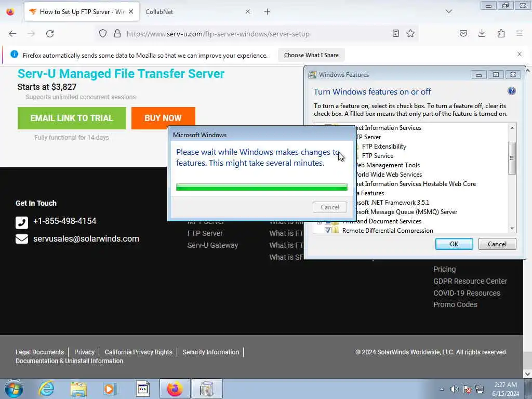Close the CollabNet tab
This screenshot has height=399, width=532.
pos(248,11)
